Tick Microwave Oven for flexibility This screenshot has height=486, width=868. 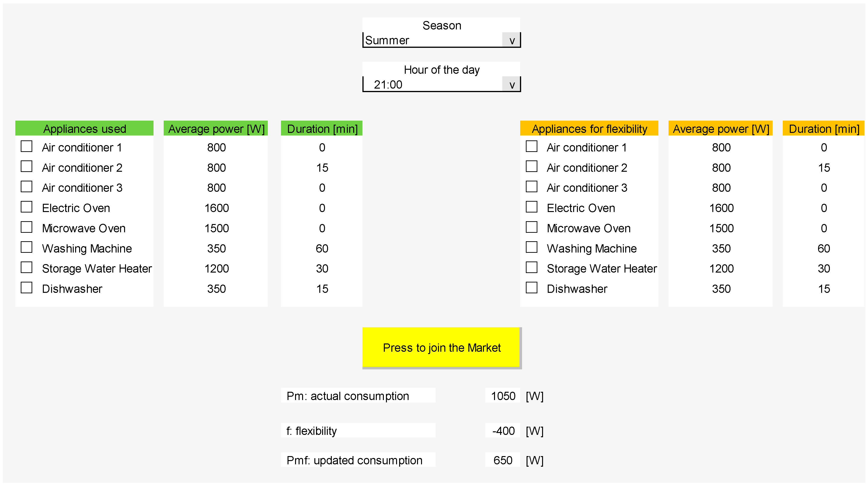click(x=531, y=228)
